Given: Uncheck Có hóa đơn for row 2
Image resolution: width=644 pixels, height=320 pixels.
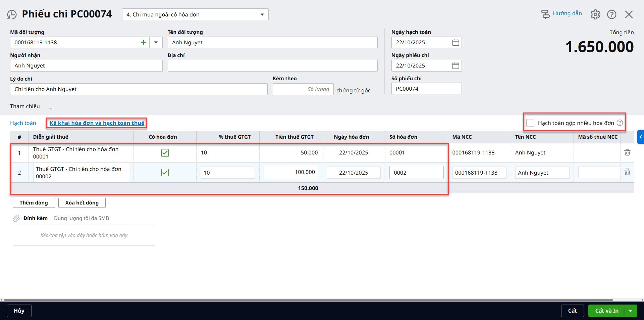Looking at the screenshot, I should [165, 173].
